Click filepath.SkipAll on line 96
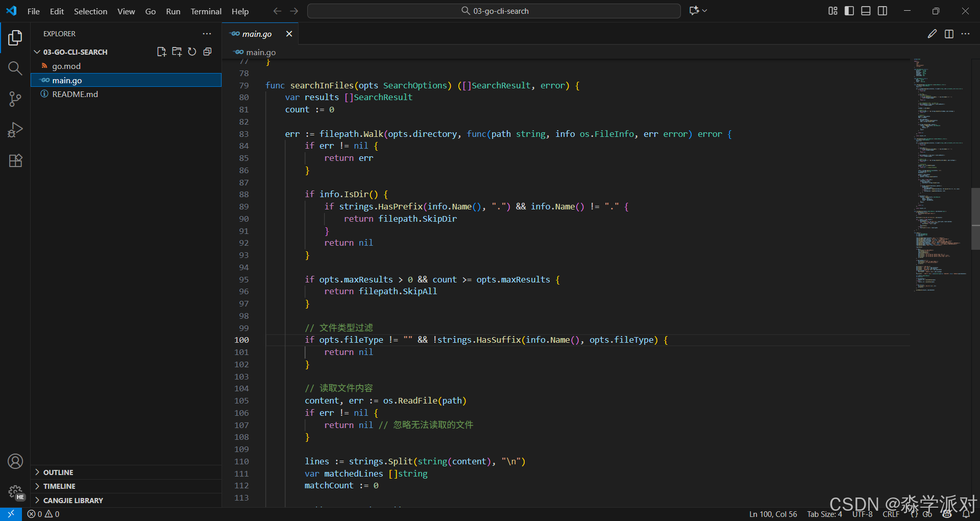Screen dimensions: 980x521 tap(398, 291)
